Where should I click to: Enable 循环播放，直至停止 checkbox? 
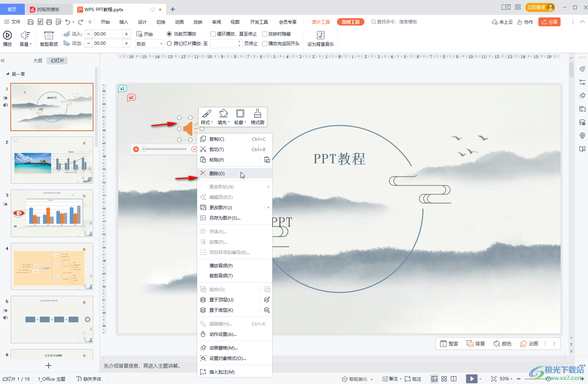tap(213, 34)
